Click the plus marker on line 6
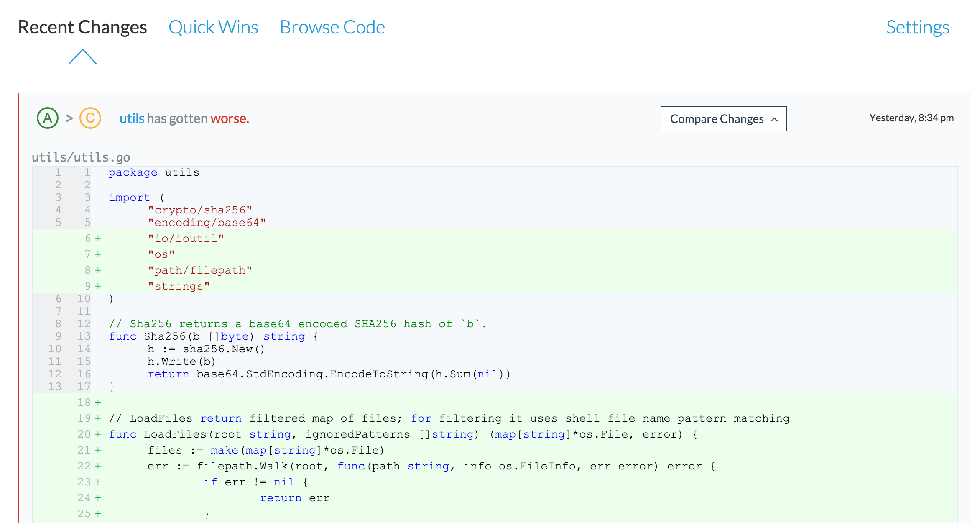Viewport: 980px width, 523px height. tap(98, 238)
